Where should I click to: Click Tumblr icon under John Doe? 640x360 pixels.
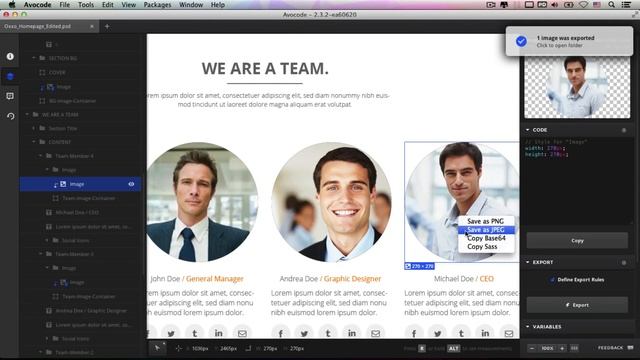(195, 333)
